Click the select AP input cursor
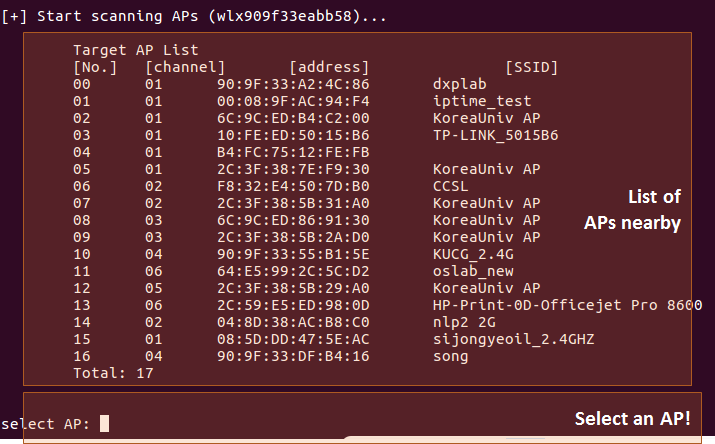The width and height of the screenshot is (715, 444). pos(104,424)
